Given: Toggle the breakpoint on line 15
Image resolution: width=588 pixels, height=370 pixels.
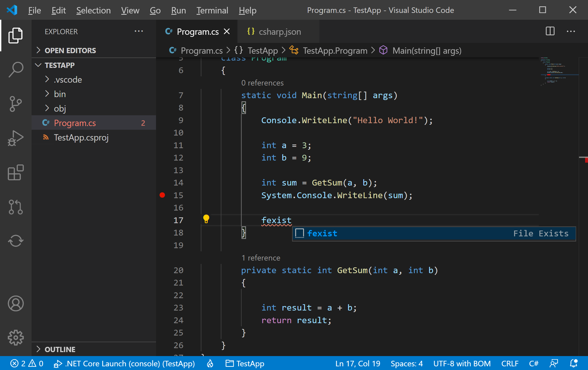Looking at the screenshot, I should 162,195.
